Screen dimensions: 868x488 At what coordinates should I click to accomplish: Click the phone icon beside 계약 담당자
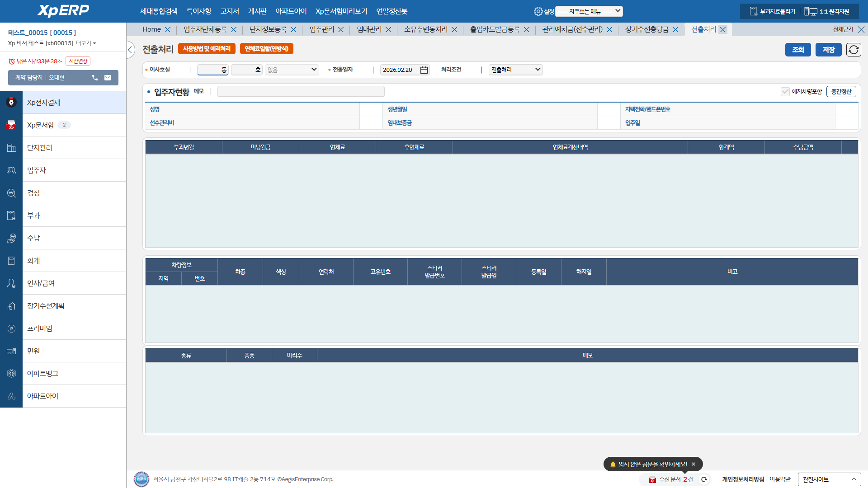pyautogui.click(x=95, y=78)
